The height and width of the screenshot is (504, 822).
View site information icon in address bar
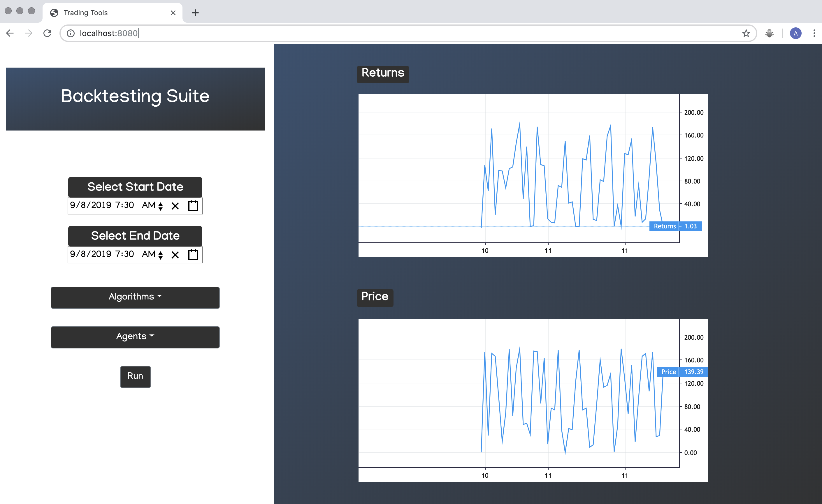71,33
